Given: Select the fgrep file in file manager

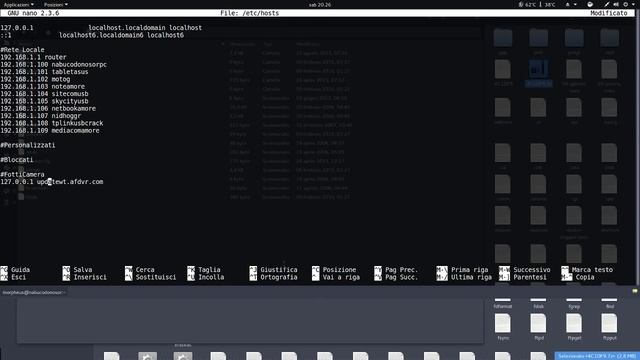Looking at the screenshot, I should [574, 303].
